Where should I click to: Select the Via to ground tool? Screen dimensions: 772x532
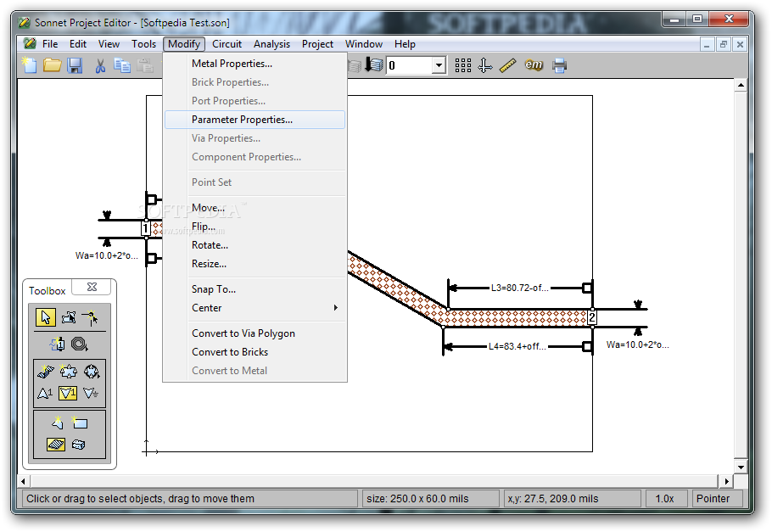click(x=91, y=393)
